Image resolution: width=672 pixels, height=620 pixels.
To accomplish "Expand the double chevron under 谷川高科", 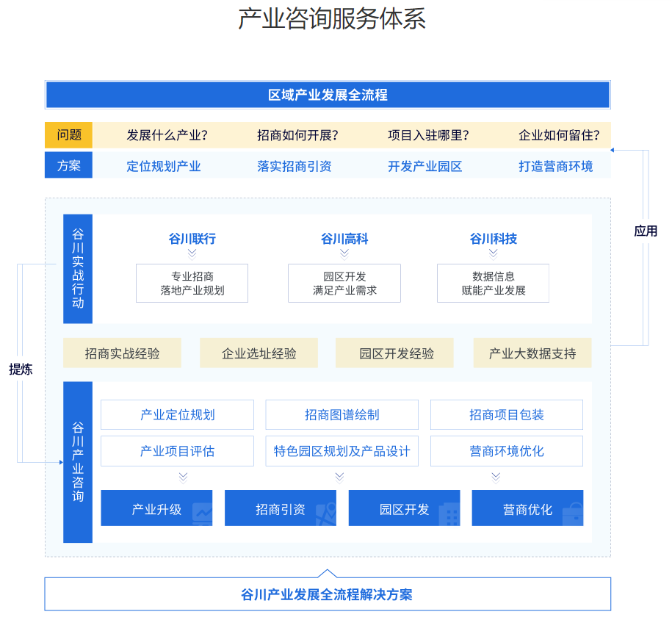I will pos(344,253).
